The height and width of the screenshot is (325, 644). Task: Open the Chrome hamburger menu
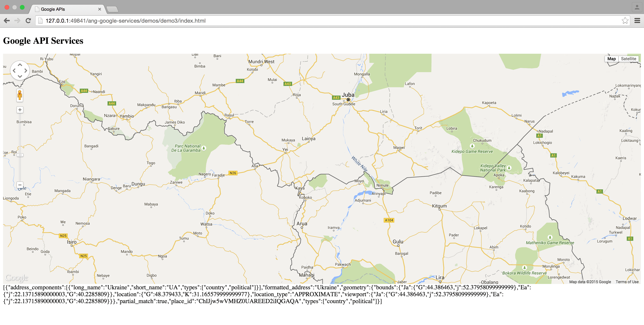637,21
